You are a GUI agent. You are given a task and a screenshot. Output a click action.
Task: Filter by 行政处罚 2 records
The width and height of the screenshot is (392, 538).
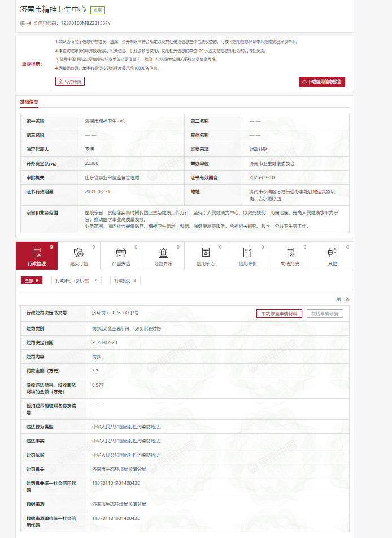(125, 280)
